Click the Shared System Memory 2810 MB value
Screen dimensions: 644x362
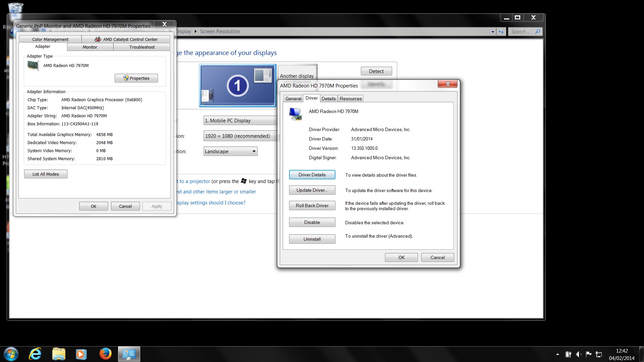[x=104, y=159]
